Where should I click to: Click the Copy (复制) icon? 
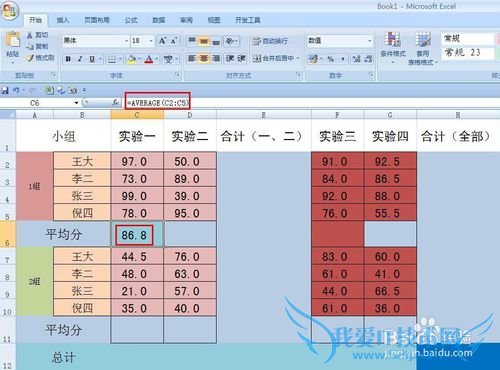tap(30, 46)
